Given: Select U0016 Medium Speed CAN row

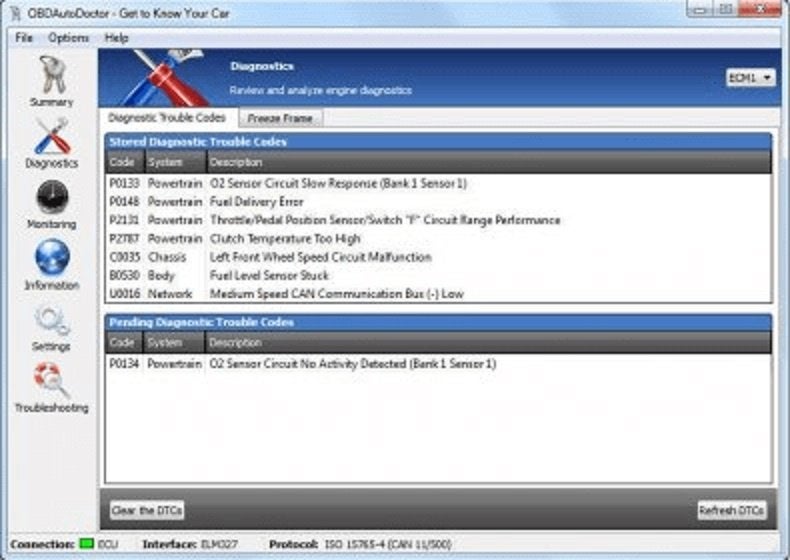Looking at the screenshot, I should click(438, 294).
